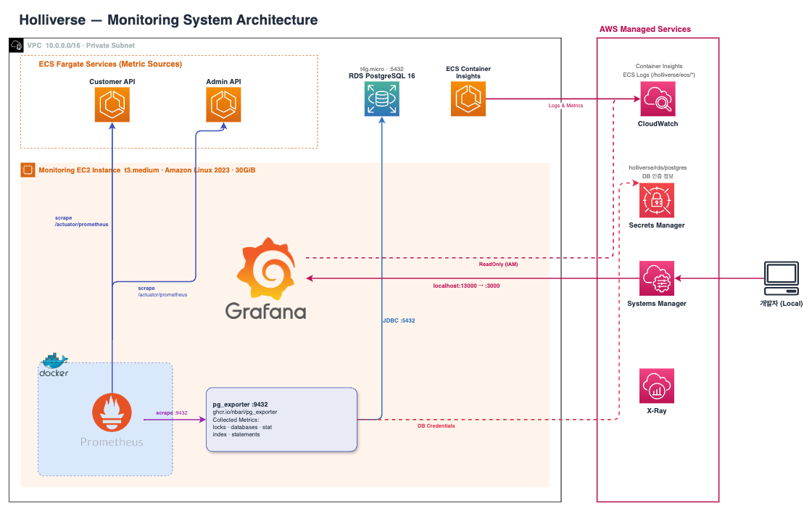This screenshot has width=812, height=511.
Task: Click the developer laptop icon
Action: pos(782,278)
